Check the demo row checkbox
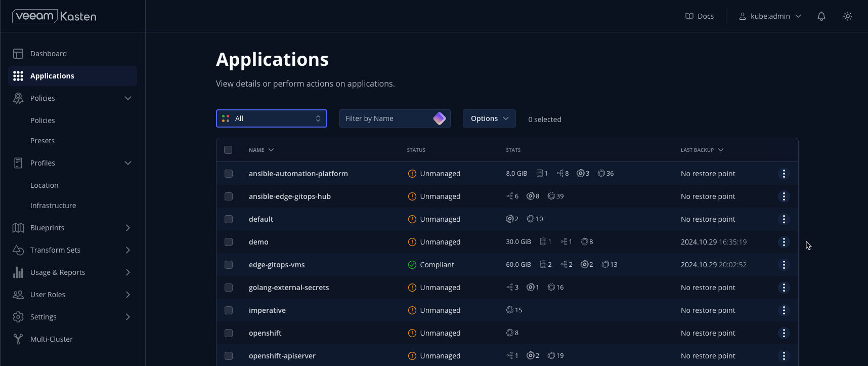 [229, 242]
